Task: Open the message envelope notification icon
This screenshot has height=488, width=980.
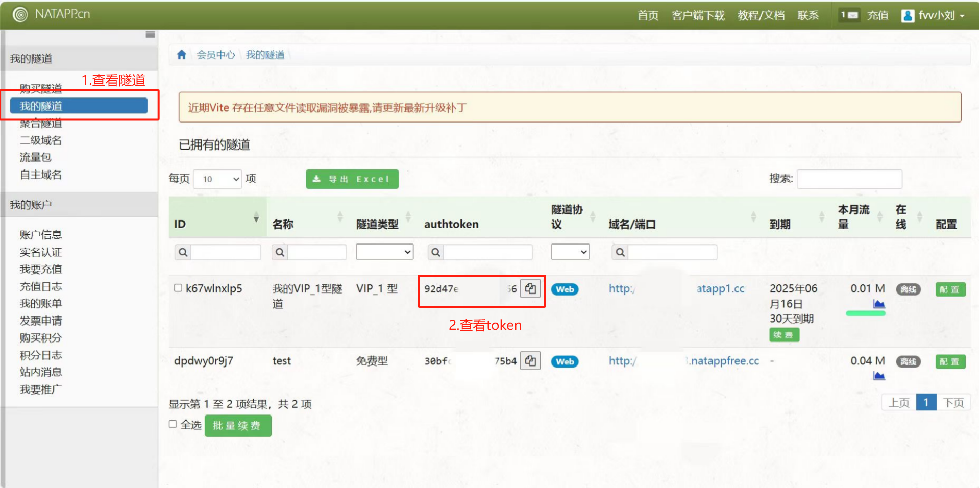Action: pyautogui.click(x=849, y=15)
